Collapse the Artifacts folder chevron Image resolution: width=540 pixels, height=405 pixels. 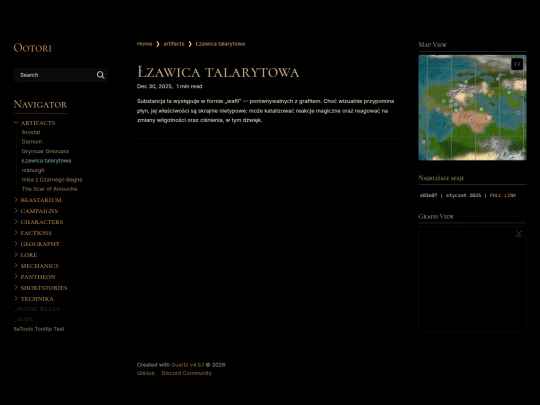click(x=16, y=122)
